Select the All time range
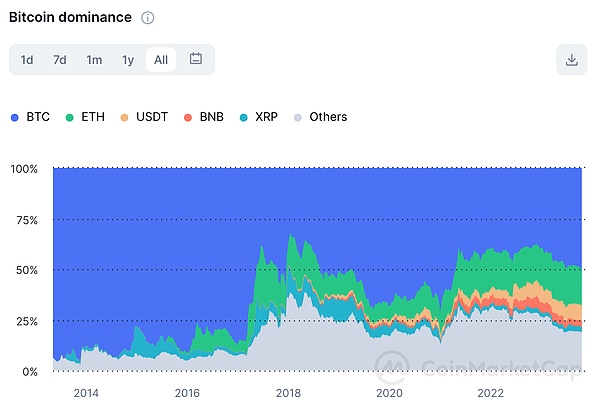 [161, 59]
